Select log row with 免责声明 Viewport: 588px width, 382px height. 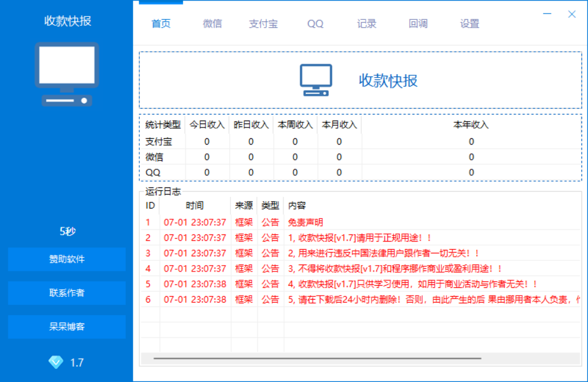click(x=305, y=223)
